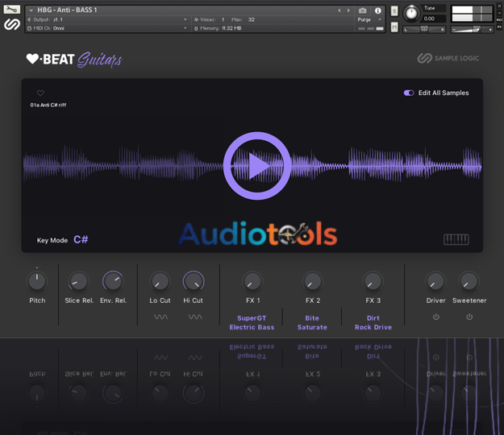Click the Pitch knob
This screenshot has width=504, height=435.
(x=37, y=281)
